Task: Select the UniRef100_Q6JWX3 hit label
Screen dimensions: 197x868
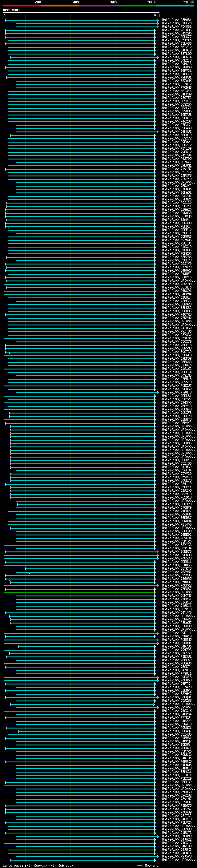Action: coord(176,850)
